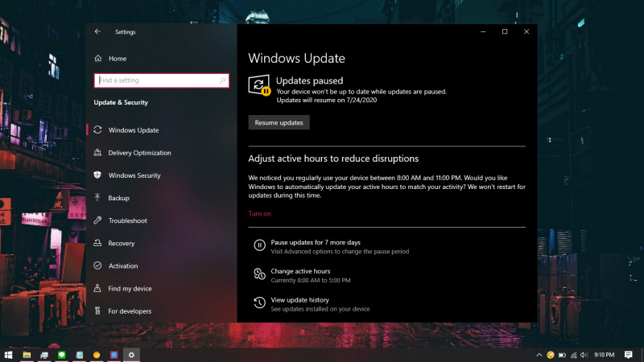Click the For developers tools icon
Image resolution: width=644 pixels, height=362 pixels.
97,311
